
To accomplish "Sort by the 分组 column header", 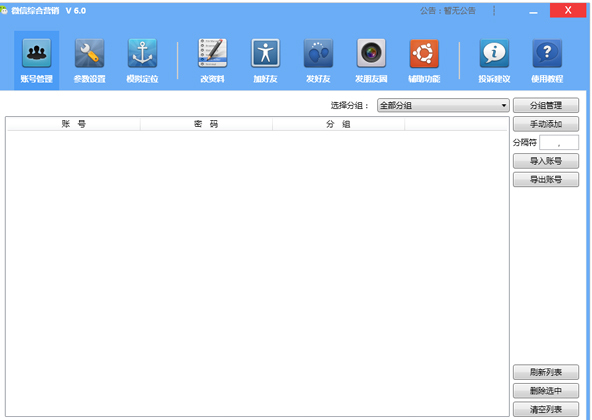I will (x=338, y=124).
